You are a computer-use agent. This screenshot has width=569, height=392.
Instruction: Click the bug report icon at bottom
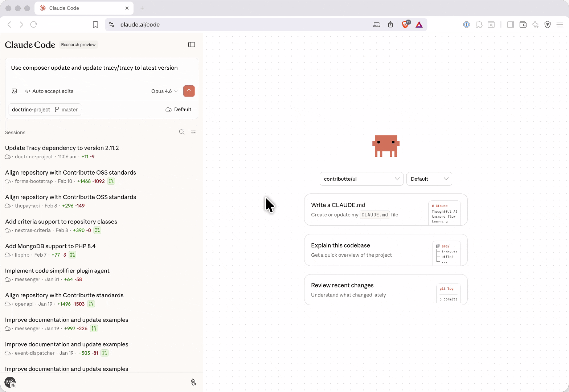tap(193, 382)
